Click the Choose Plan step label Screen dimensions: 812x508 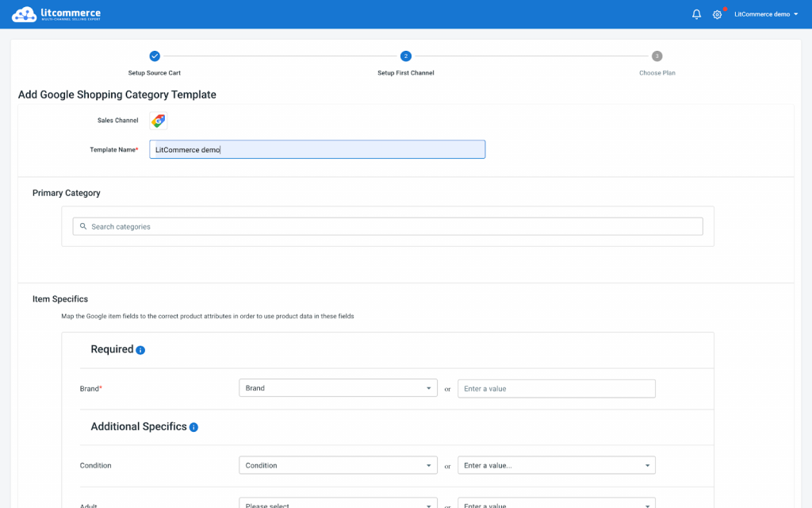657,73
